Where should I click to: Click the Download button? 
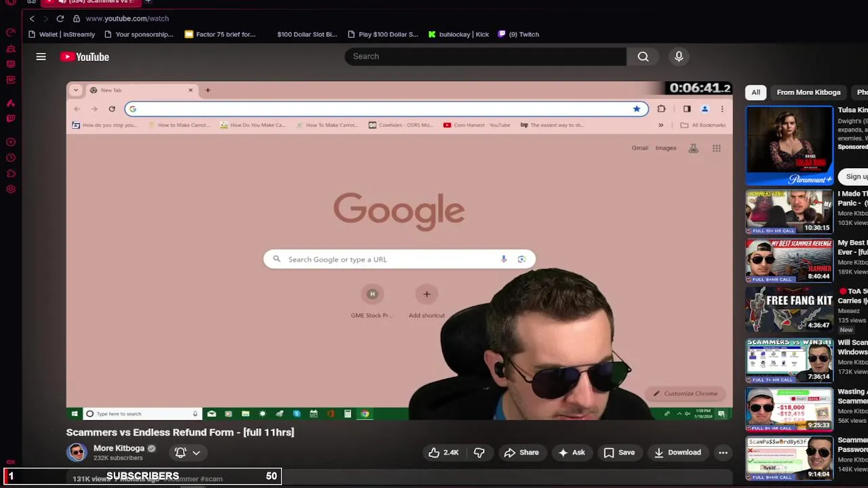(x=677, y=452)
